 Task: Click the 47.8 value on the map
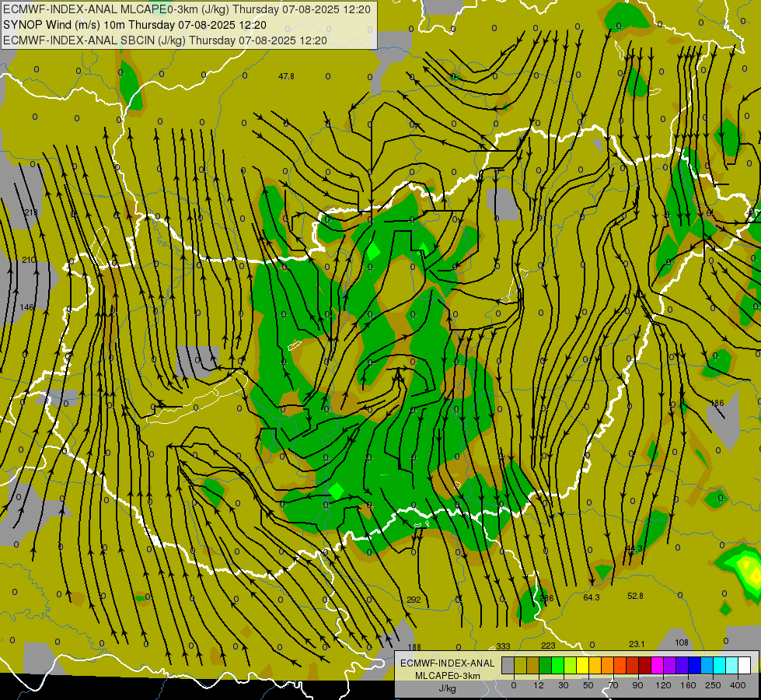[x=286, y=76]
